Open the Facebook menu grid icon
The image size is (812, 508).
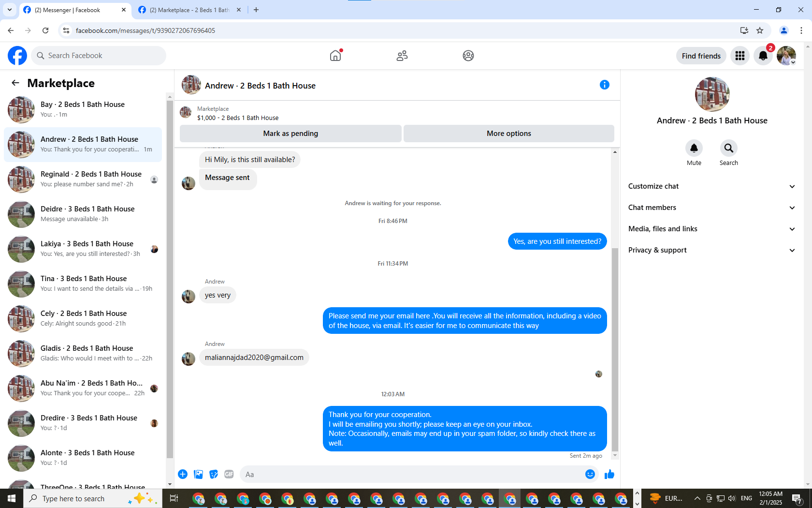[x=740, y=56]
